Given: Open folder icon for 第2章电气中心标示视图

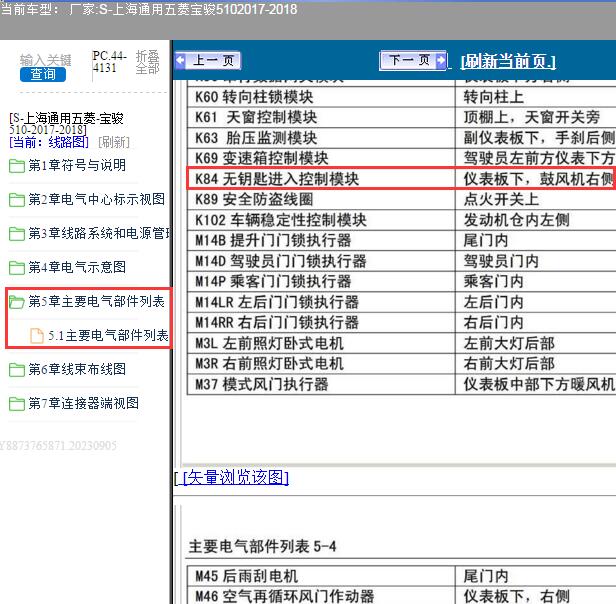Looking at the screenshot, I should click(16, 200).
